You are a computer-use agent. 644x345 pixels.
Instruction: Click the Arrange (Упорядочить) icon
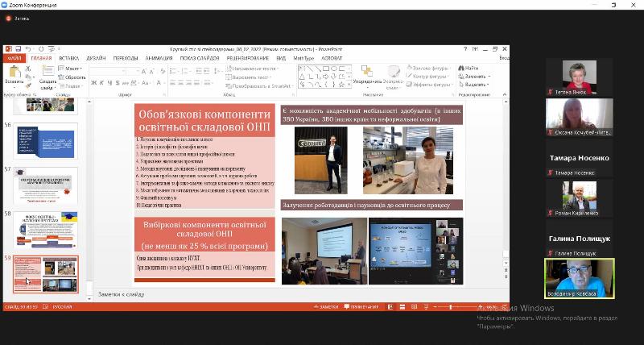(366, 72)
